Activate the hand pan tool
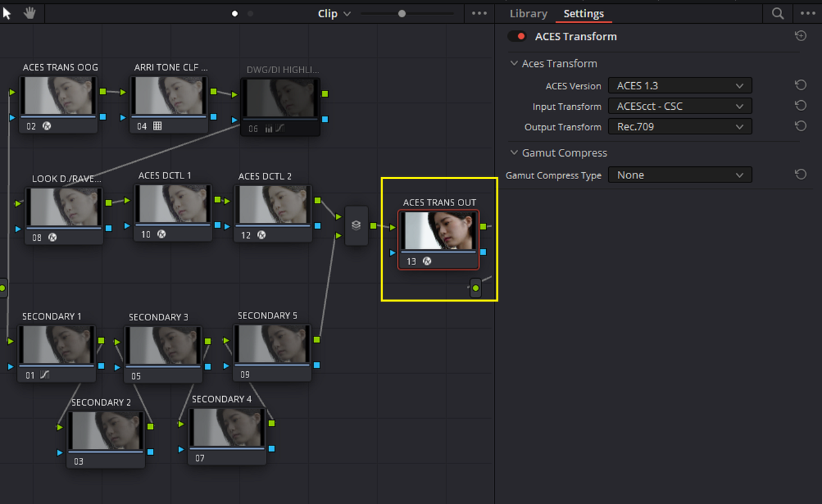This screenshot has height=504, width=822. click(x=30, y=13)
